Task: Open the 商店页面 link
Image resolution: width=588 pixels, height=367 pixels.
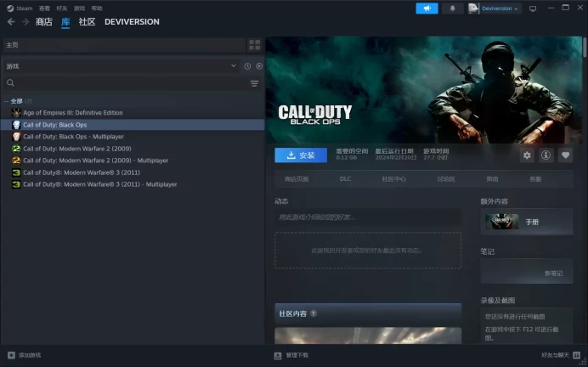Action: pos(297,179)
